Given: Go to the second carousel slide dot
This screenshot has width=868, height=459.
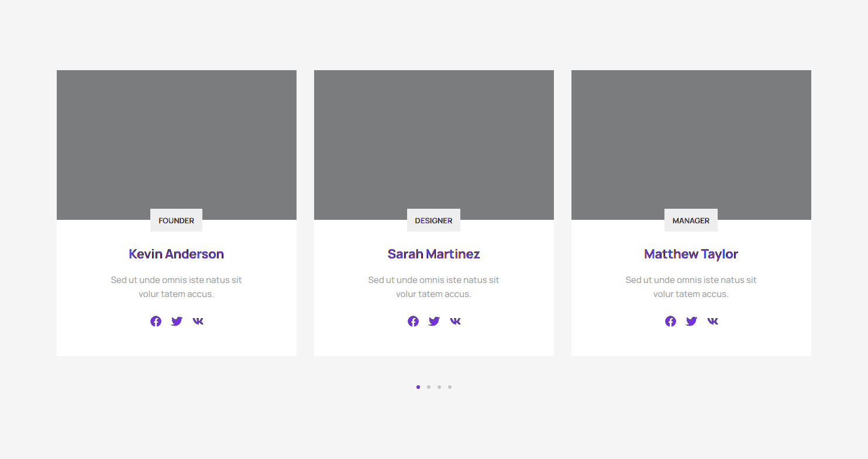Looking at the screenshot, I should coord(429,387).
